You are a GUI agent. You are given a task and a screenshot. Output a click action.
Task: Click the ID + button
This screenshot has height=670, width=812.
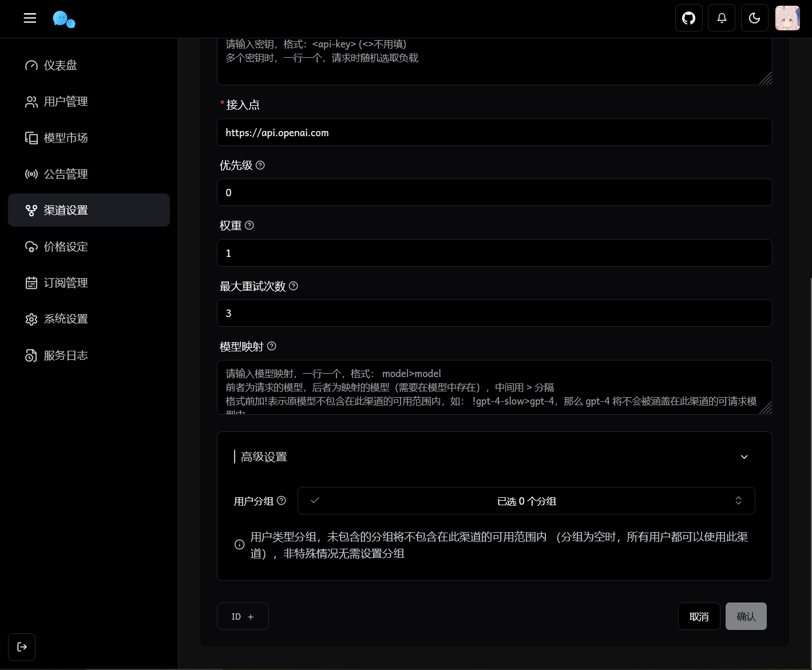coord(243,616)
